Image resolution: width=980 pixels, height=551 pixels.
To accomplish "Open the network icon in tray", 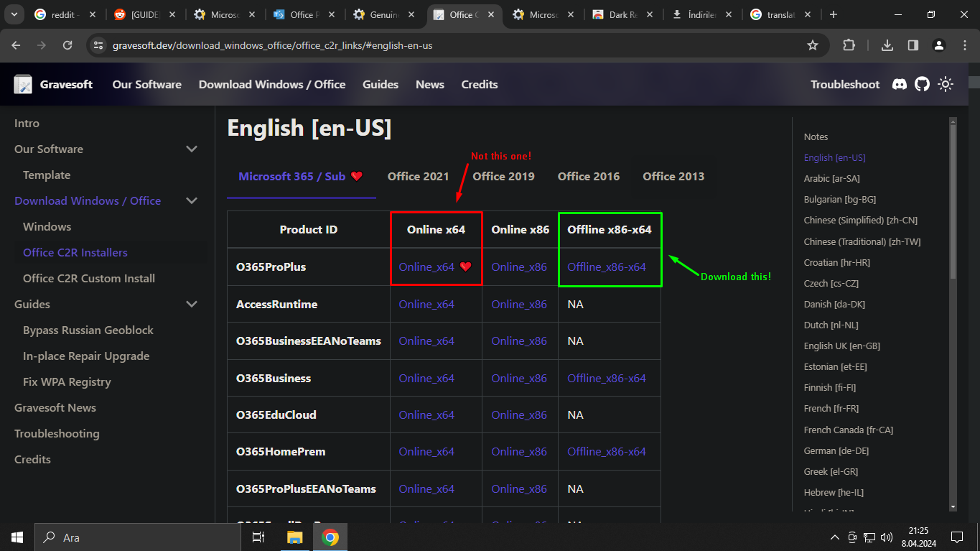I will [x=869, y=537].
